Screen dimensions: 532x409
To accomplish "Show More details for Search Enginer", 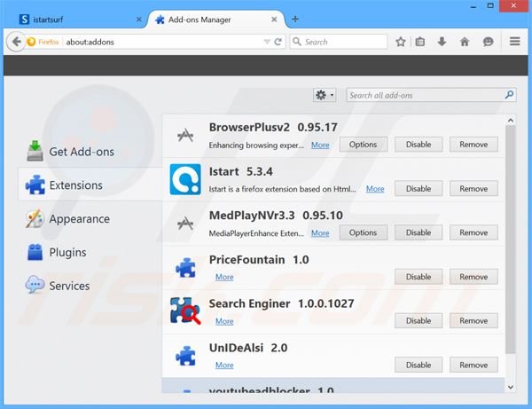I will click(x=224, y=321).
